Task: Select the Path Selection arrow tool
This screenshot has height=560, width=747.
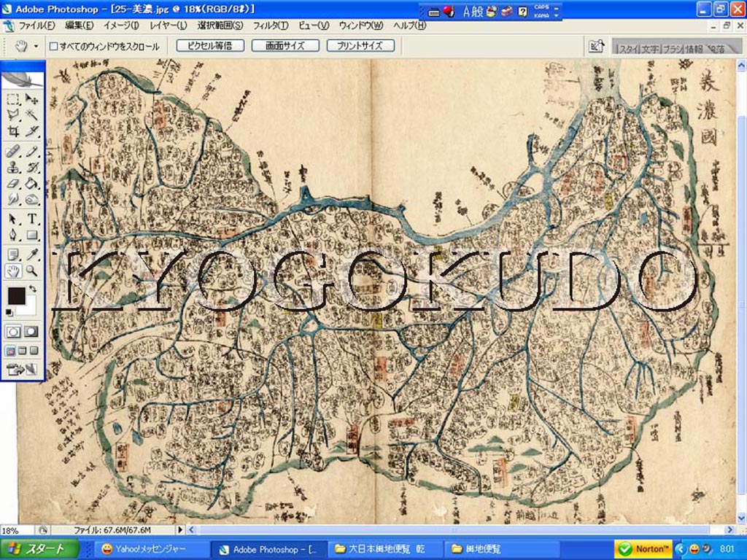Action: [x=13, y=219]
